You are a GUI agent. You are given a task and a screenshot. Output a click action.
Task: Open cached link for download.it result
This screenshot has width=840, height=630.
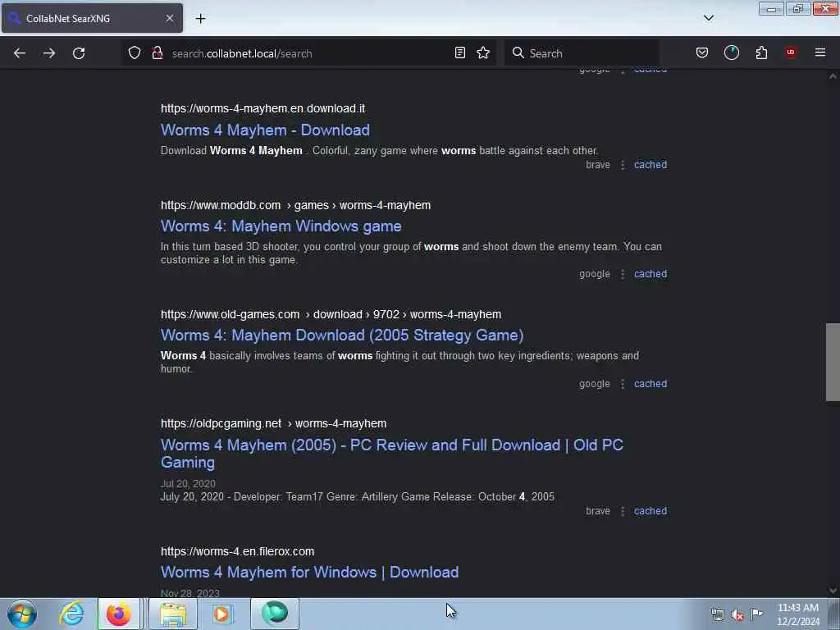click(x=651, y=164)
